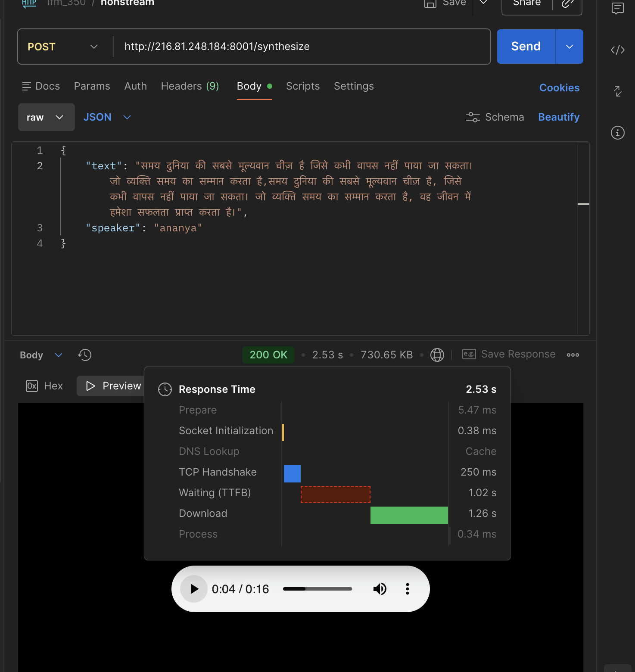Expand the POST method dropdown
The image size is (635, 672).
63,47
